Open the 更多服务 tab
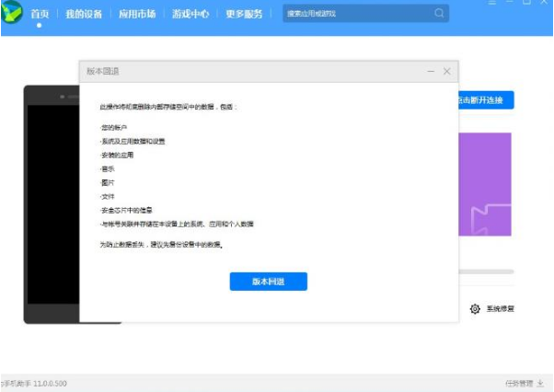 [244, 14]
